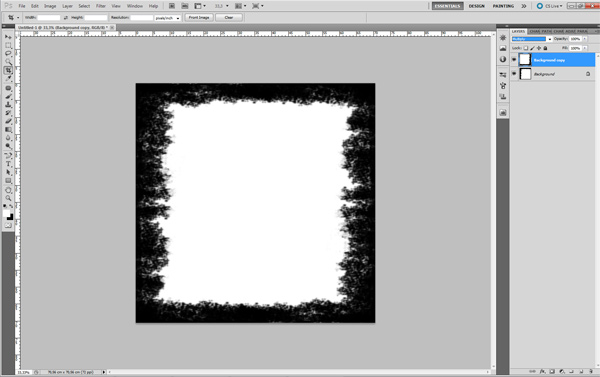Select the Rectangular Marquee tool
The image size is (600, 377).
tap(8, 45)
